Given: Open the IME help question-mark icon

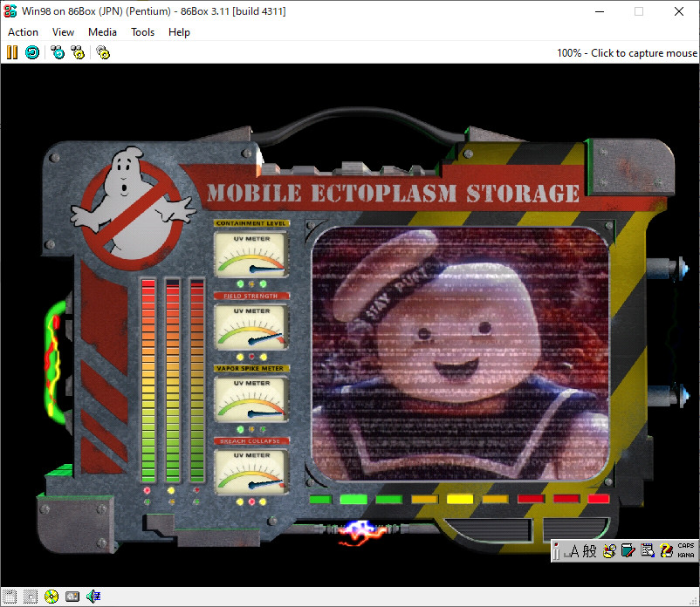Looking at the screenshot, I should [666, 551].
